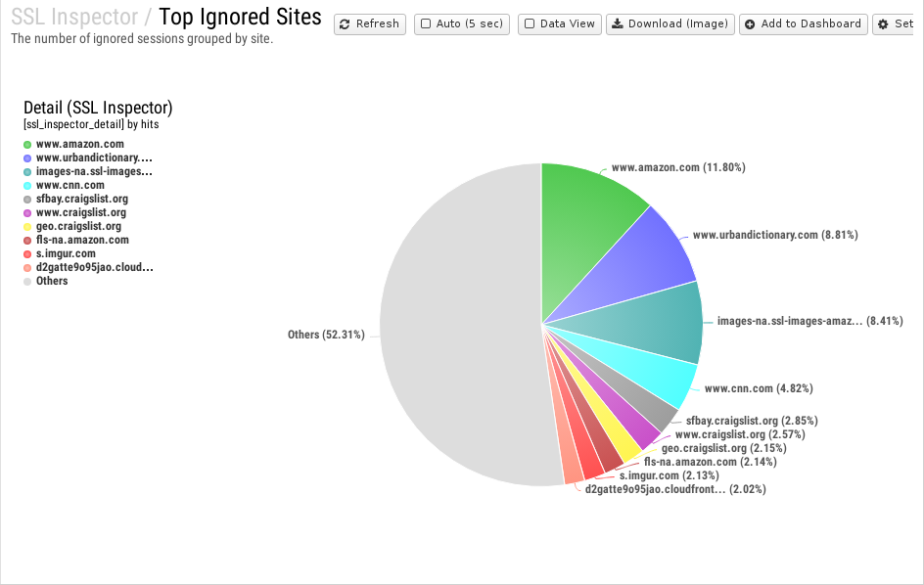Click the Top Ignored Sites title
Image resolution: width=924 pixels, height=585 pixels.
pos(241,17)
